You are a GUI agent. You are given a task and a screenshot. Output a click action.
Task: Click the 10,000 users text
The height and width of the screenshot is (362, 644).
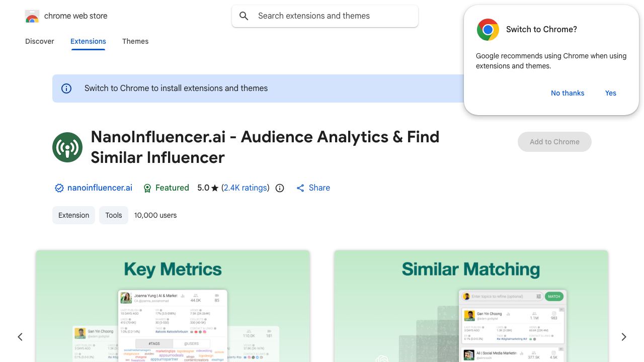tap(155, 215)
